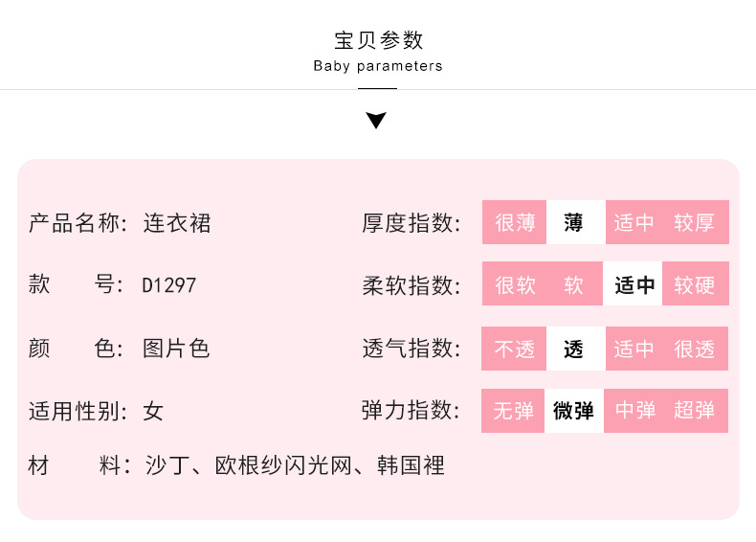Pick 较硬 softness option

click(x=695, y=285)
